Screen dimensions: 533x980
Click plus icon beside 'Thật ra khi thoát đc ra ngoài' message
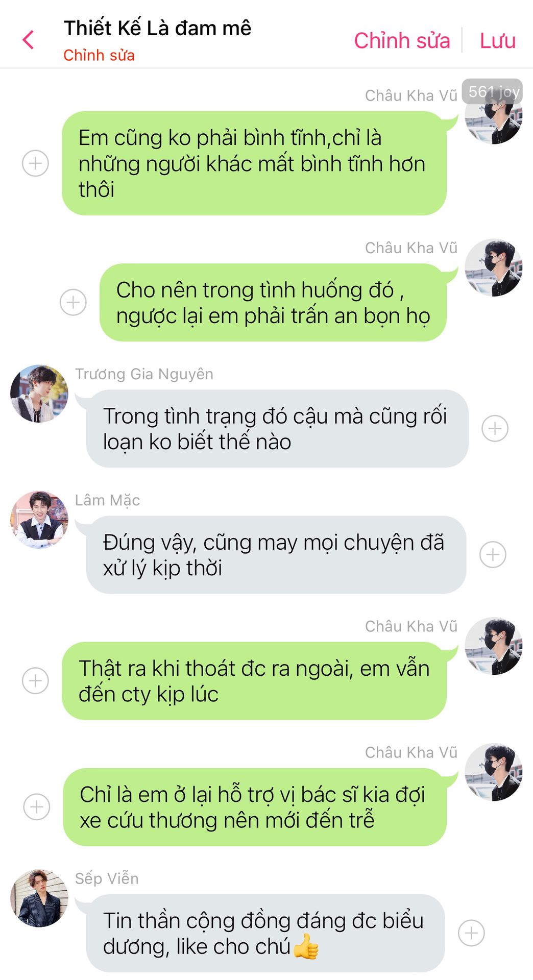point(35,680)
